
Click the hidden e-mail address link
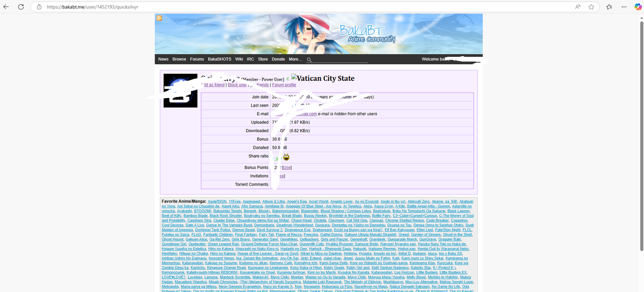coord(297,114)
